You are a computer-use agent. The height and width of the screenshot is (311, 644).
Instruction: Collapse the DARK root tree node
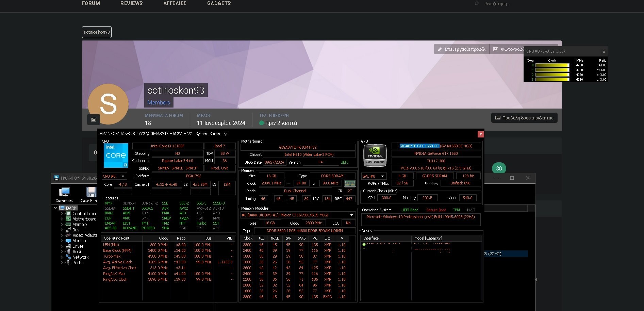(x=55, y=208)
